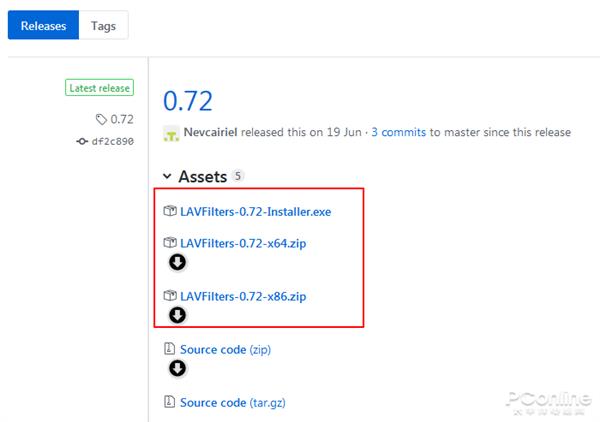This screenshot has height=422, width=600.
Task: Download LAVFilters-0.72-Installer.exe
Action: point(256,212)
